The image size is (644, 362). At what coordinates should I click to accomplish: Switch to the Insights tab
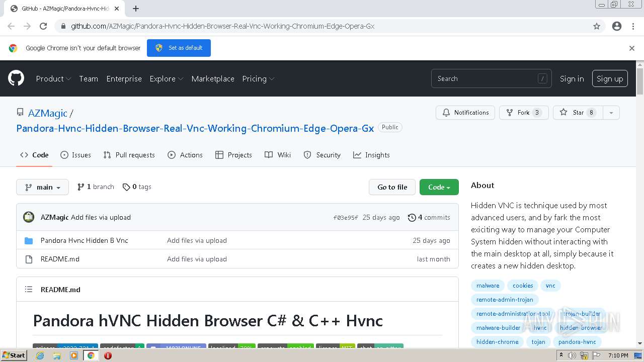tap(371, 155)
